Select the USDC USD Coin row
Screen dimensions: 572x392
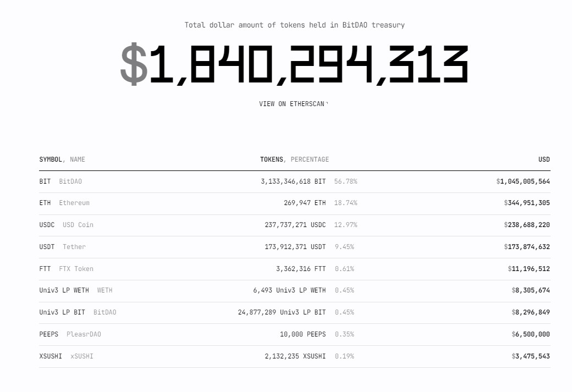tap(295, 225)
